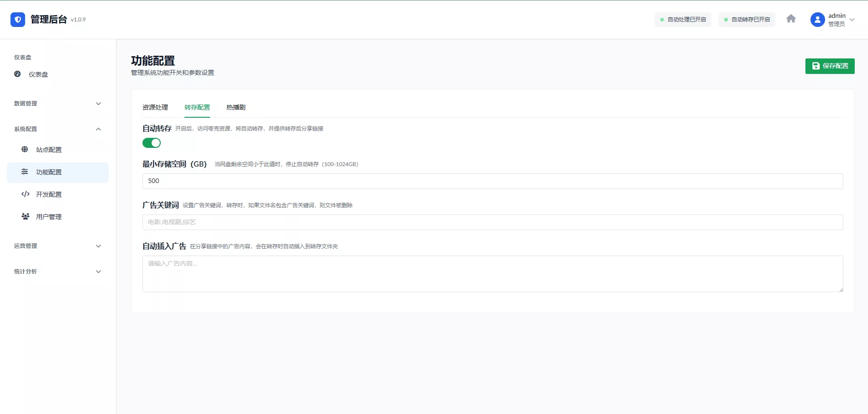Open the home page icon
This screenshot has width=868, height=414.
point(791,19)
